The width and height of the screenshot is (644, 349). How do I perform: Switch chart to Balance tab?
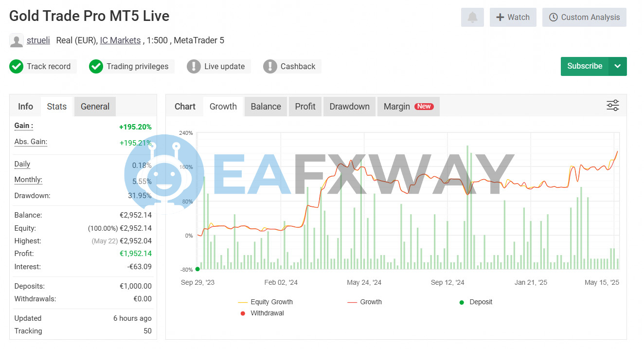266,107
